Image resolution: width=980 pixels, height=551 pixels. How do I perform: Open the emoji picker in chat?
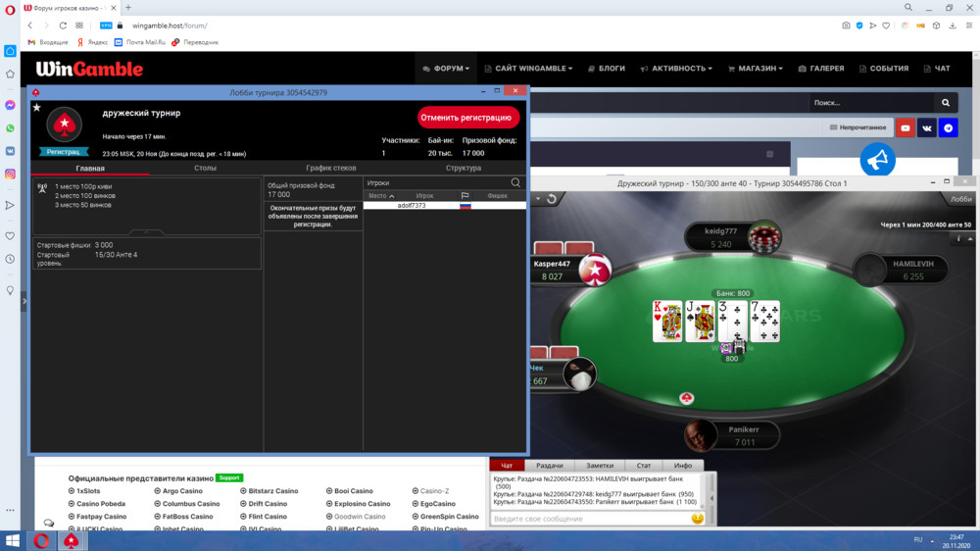click(x=697, y=519)
